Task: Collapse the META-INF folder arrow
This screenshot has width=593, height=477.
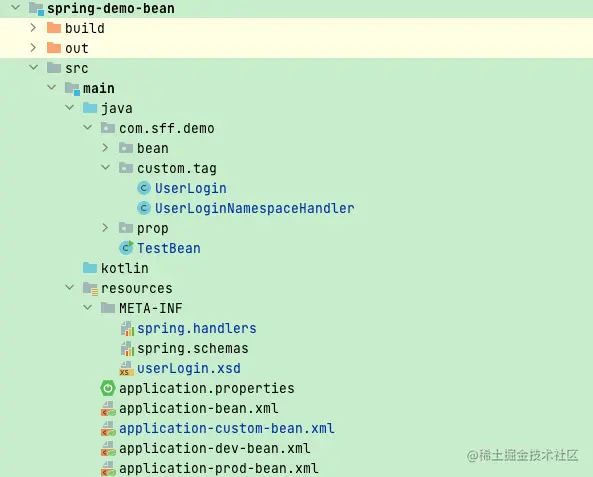Action: [87, 308]
